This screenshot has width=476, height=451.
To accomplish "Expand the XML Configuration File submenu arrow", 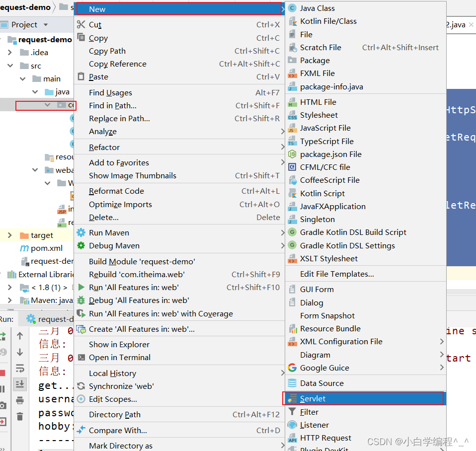I will (442, 341).
